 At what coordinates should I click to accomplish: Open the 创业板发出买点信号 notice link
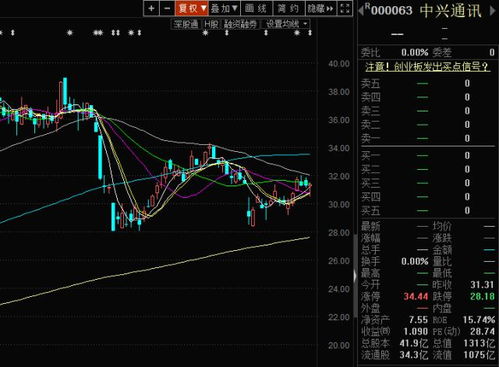[427, 67]
